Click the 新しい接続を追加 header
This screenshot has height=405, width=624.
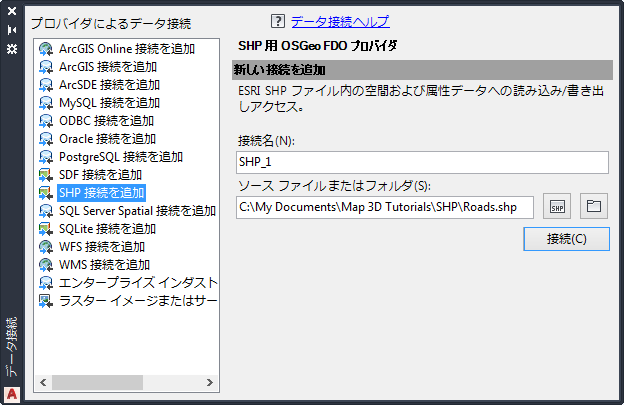422,70
